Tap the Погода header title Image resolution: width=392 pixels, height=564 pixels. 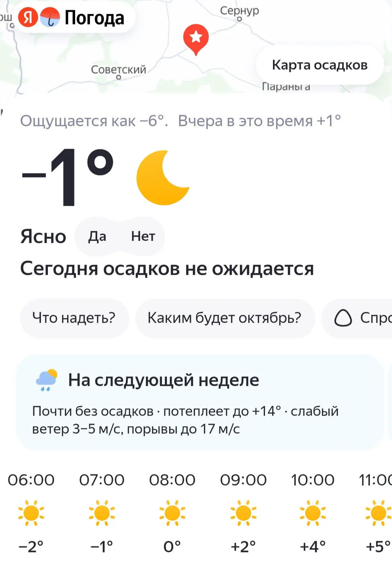94,17
